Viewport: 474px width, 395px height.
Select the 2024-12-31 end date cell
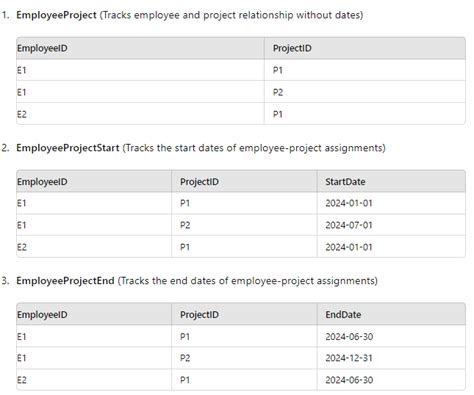(349, 358)
